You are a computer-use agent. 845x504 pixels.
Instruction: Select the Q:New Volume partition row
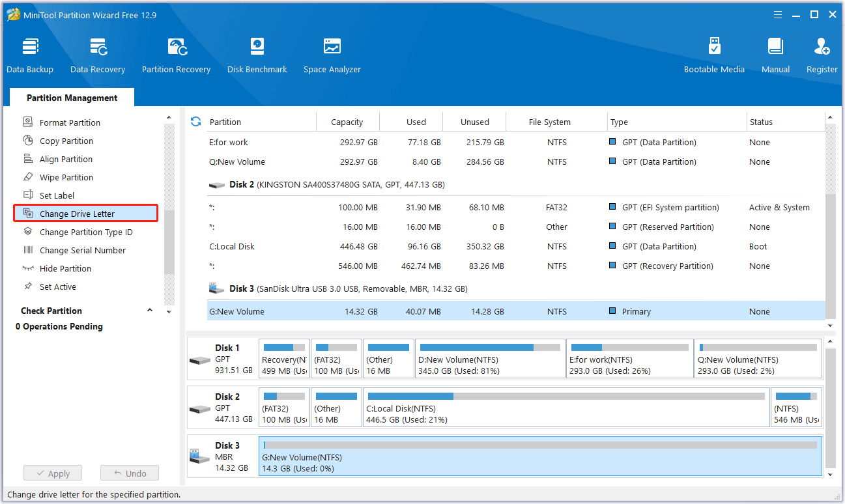pos(516,161)
